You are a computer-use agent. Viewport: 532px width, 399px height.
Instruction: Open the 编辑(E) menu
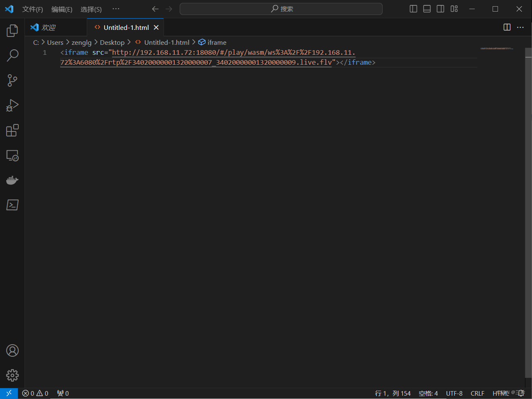(62, 9)
